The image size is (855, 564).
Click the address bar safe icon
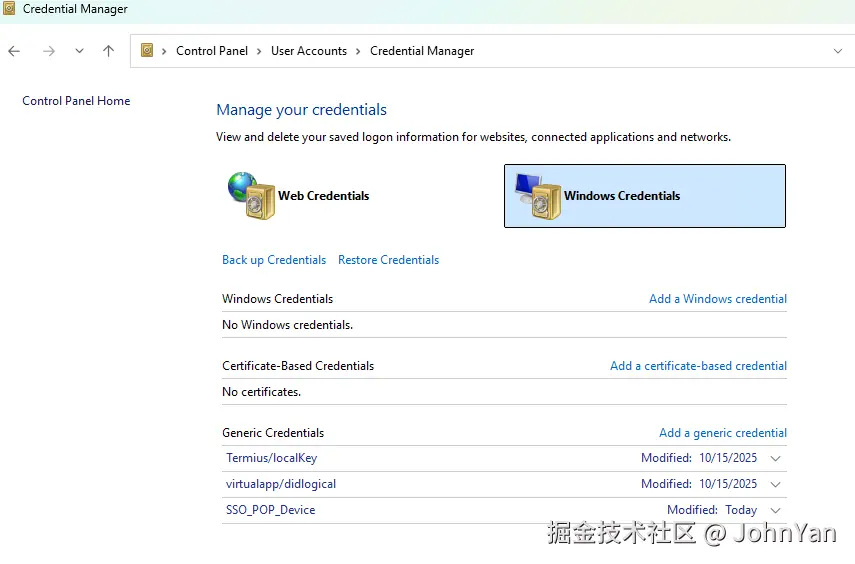[147, 51]
